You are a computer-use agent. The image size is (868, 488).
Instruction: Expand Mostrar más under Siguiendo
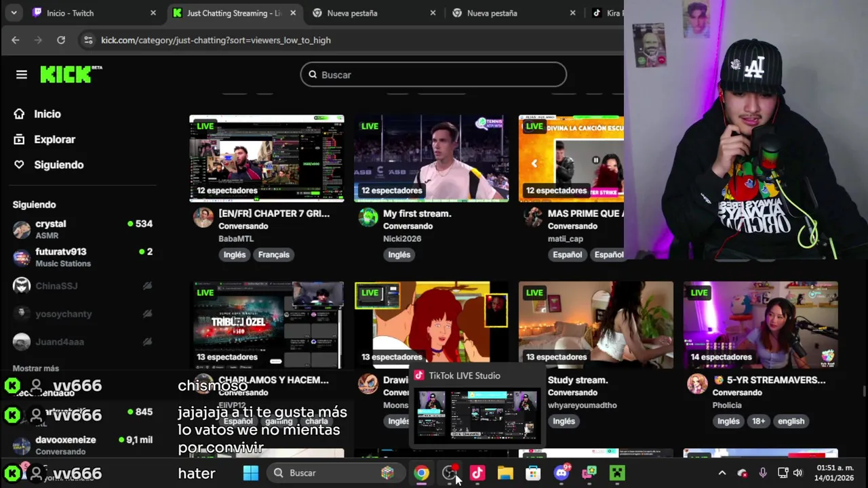coord(36,368)
